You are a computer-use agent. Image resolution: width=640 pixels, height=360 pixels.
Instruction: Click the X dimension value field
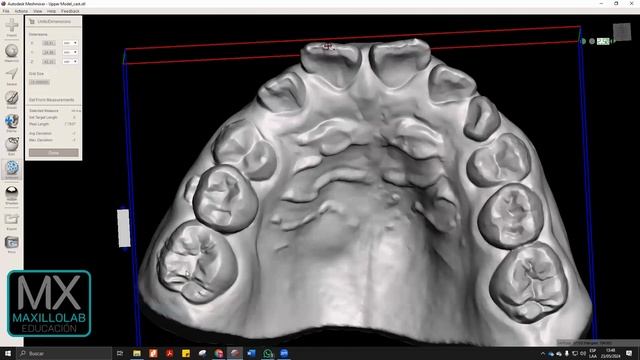pos(49,43)
